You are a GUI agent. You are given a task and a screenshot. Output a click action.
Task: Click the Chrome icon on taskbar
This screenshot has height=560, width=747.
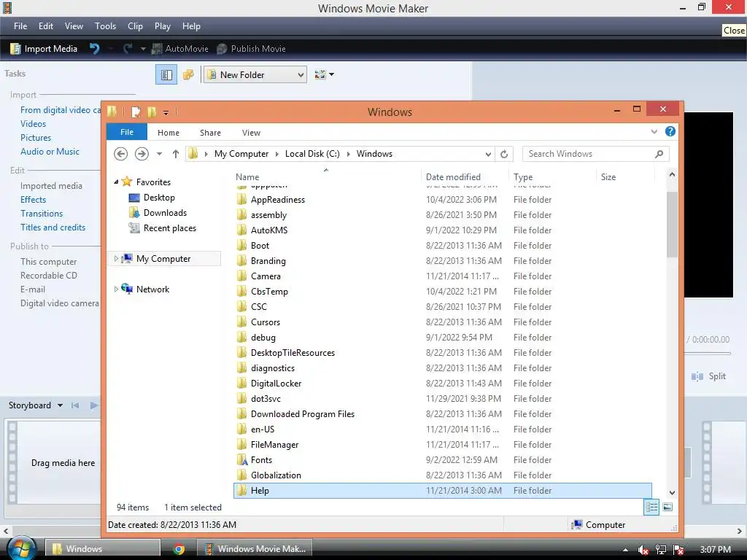pos(179,549)
